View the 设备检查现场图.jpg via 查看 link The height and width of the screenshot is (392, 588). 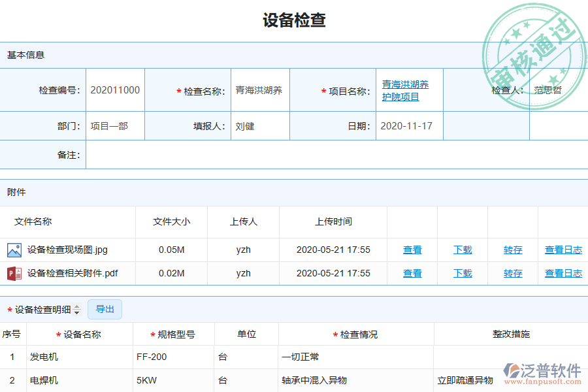pyautogui.click(x=412, y=250)
